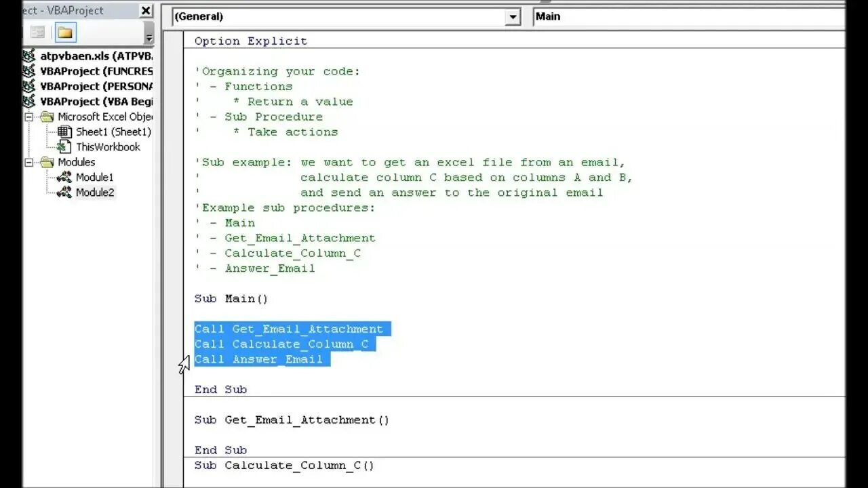The width and height of the screenshot is (868, 488).
Task: Click the Sub Get_Email_Attachment() declaration line
Action: point(292,420)
